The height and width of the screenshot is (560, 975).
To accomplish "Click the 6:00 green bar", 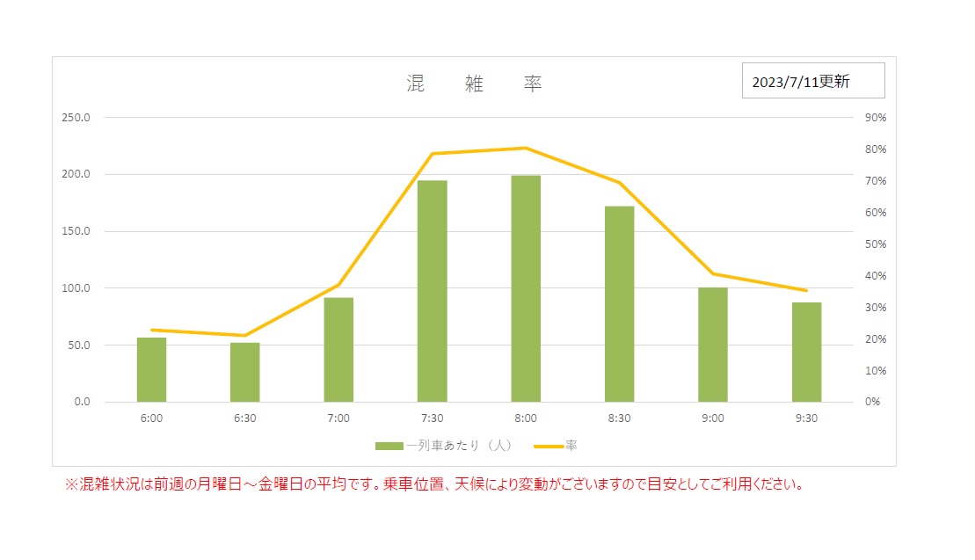I will point(151,369).
